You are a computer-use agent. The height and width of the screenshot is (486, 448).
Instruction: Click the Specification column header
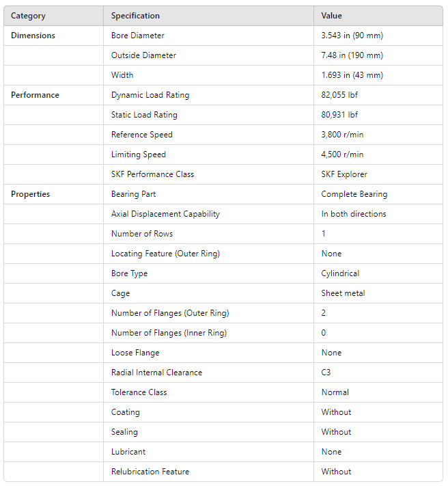click(x=135, y=16)
